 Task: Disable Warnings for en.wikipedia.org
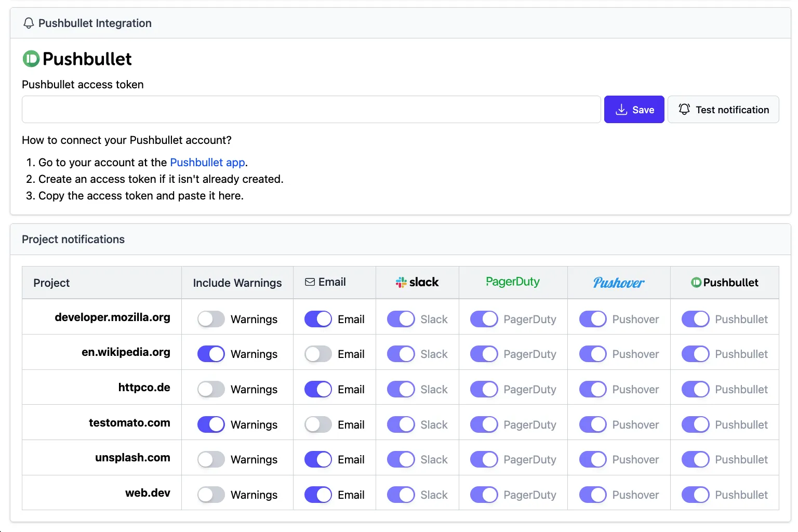coord(210,354)
